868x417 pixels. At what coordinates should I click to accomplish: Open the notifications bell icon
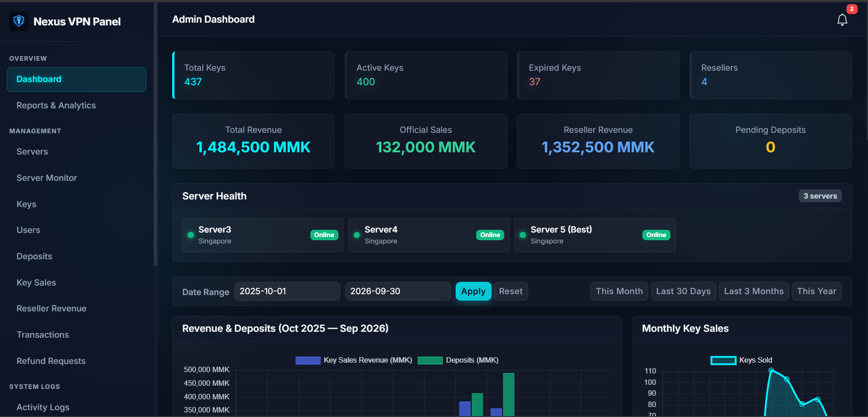842,20
